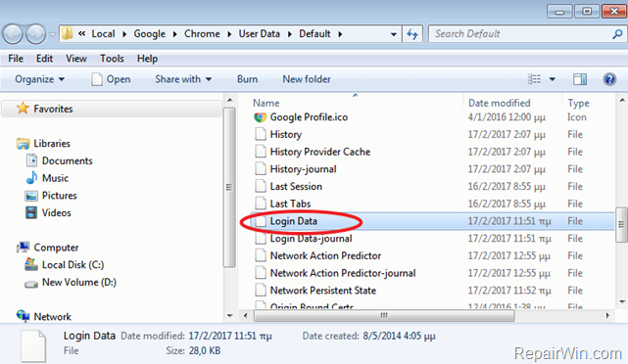Select the Network Persistent State file
Image resolution: width=628 pixels, height=364 pixels.
coord(323,291)
